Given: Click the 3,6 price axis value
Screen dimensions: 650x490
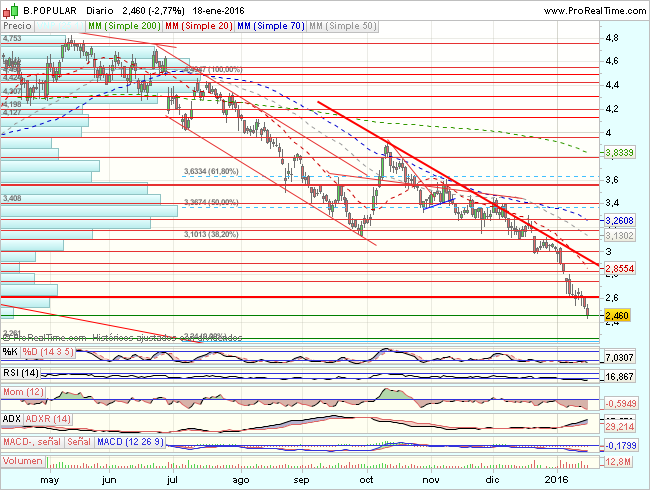Looking at the screenshot, I should (x=612, y=180).
